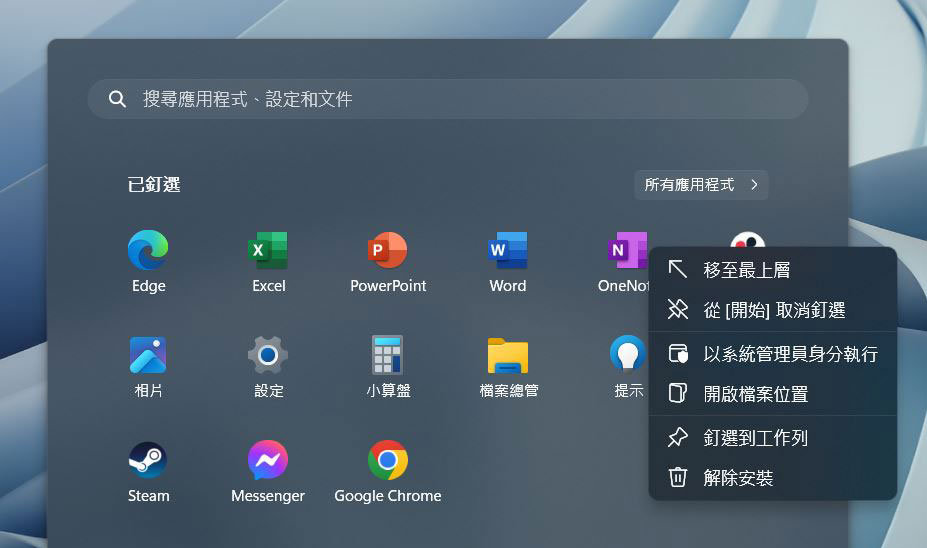Image resolution: width=927 pixels, height=548 pixels.
Task: Open PowerPoint from the Start menu
Action: pos(388,261)
